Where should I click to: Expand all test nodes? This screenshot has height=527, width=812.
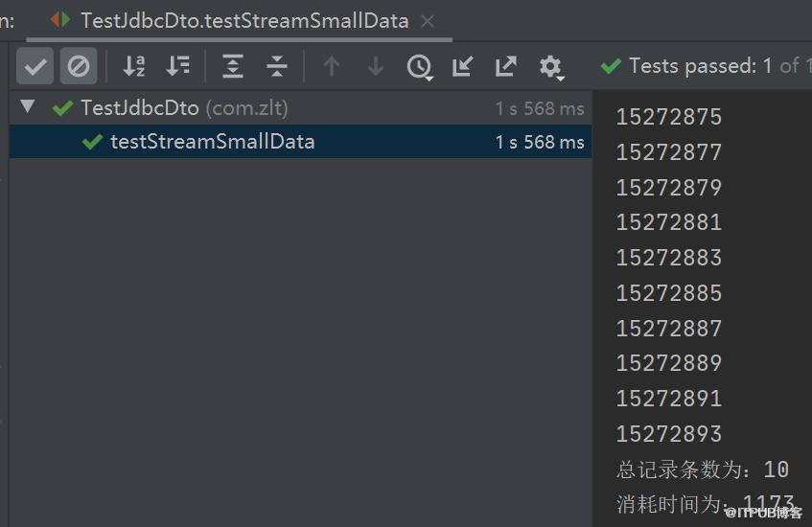pyautogui.click(x=233, y=66)
